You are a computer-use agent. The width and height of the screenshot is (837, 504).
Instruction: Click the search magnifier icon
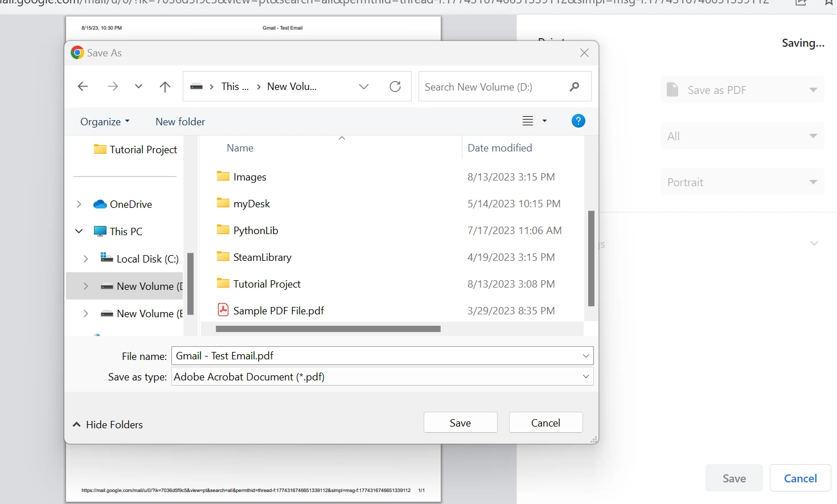(x=574, y=87)
